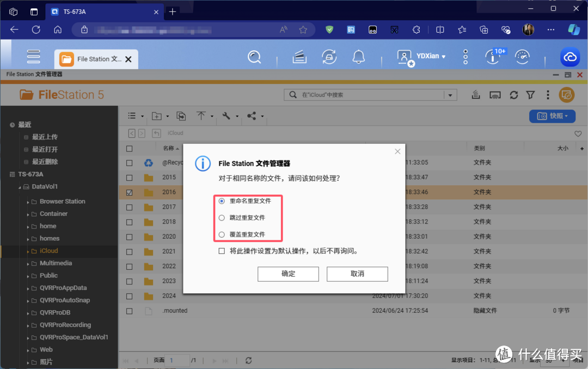Open the QTS main menu hamburger icon

tap(34, 57)
